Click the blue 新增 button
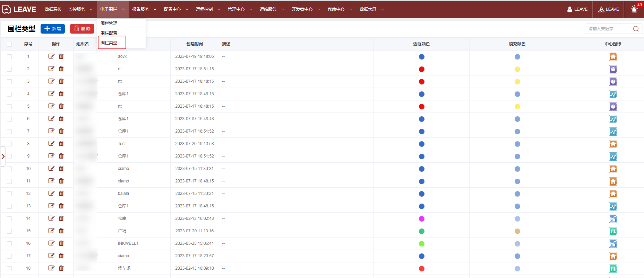This screenshot has width=644, height=278. tap(53, 29)
